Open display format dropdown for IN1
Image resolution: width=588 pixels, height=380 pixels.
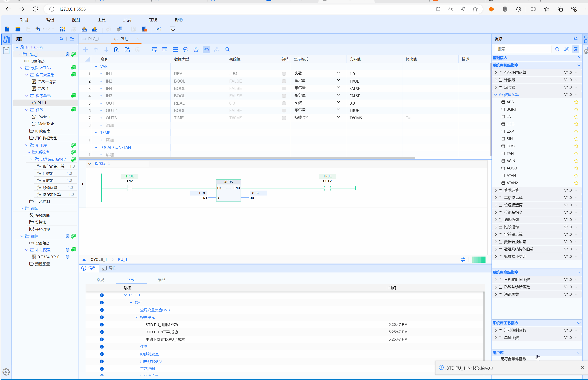pyautogui.click(x=338, y=73)
